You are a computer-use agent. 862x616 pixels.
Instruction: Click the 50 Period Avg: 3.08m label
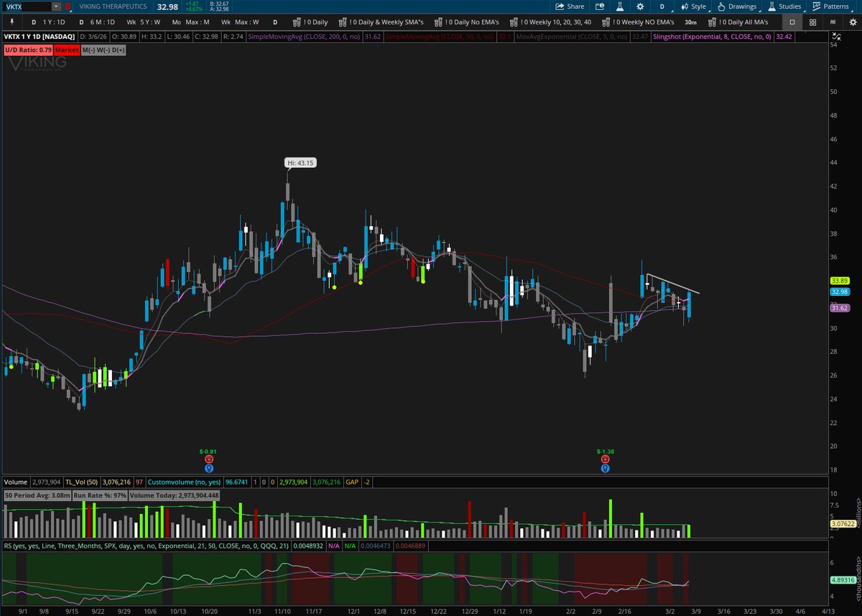[x=37, y=495]
